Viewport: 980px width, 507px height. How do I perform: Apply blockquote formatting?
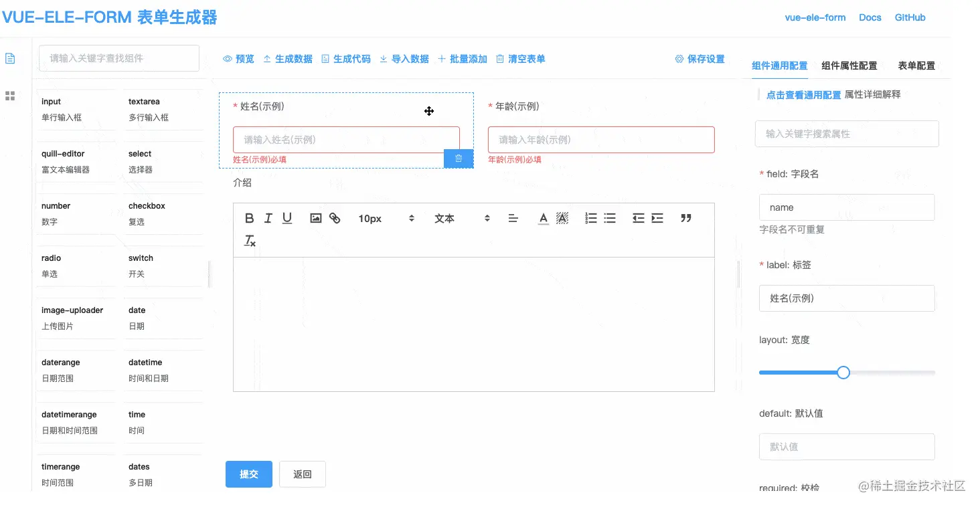(x=686, y=218)
